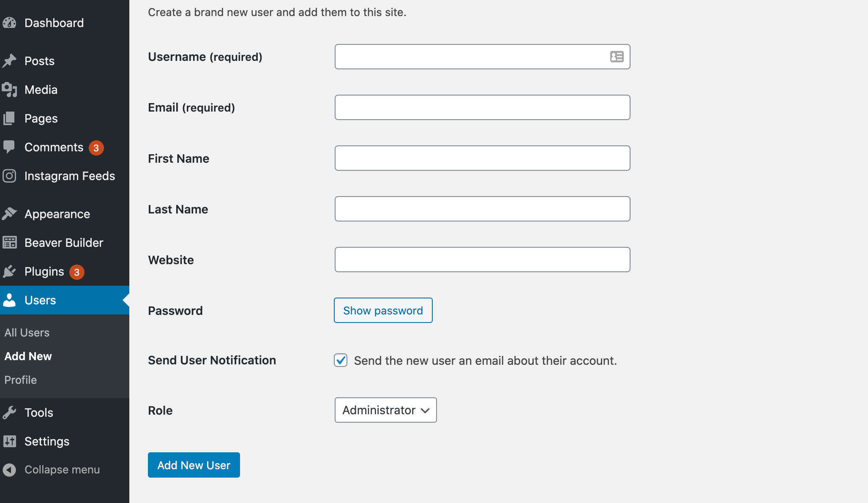Image resolution: width=868 pixels, height=503 pixels.
Task: Open the Profile menu item
Action: pos(21,379)
